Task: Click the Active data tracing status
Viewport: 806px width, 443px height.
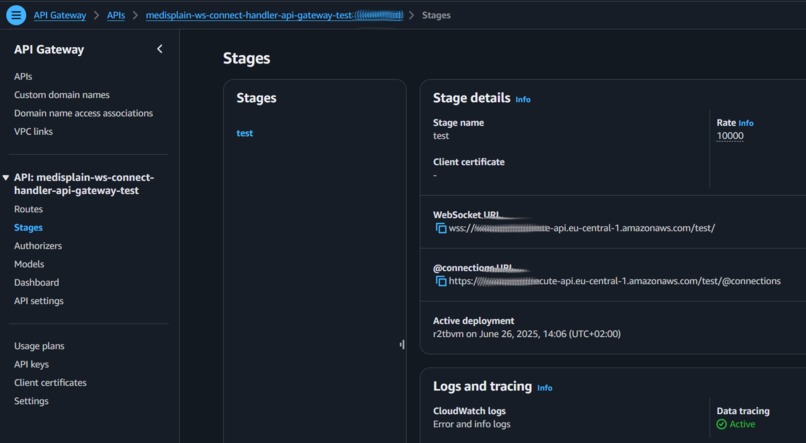Action: pyautogui.click(x=736, y=424)
